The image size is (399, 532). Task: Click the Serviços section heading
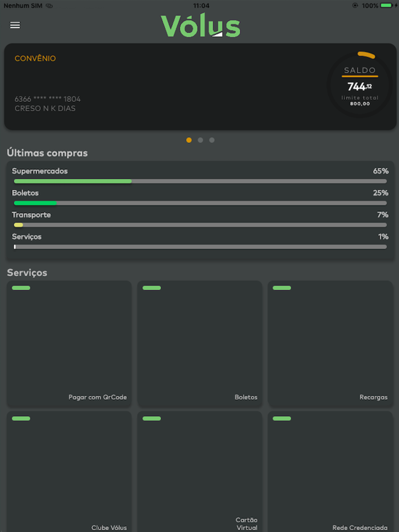coord(27,273)
